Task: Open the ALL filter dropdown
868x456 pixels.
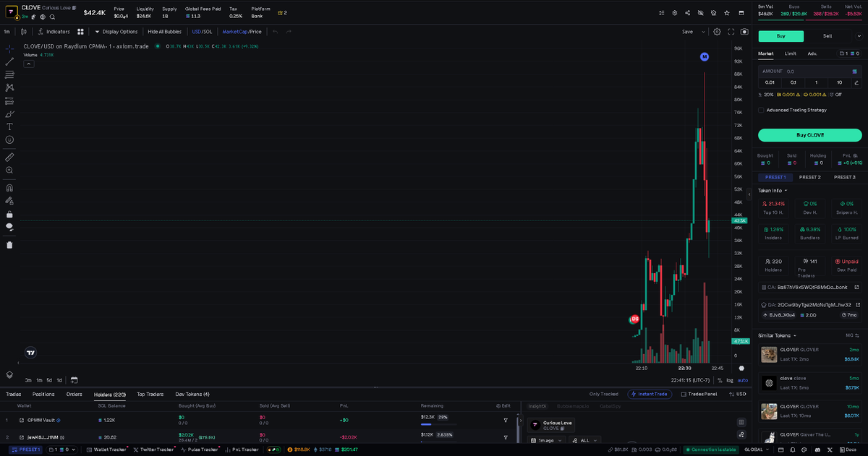Action: [x=584, y=440]
